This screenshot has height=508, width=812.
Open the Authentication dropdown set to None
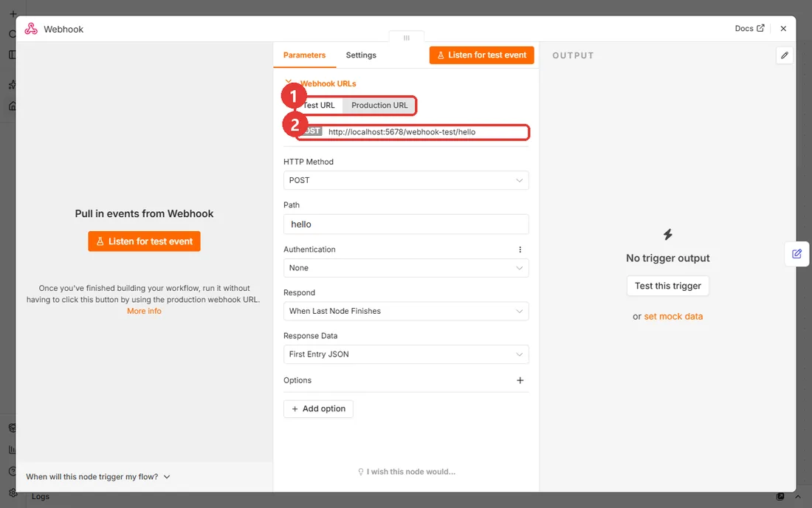click(406, 268)
